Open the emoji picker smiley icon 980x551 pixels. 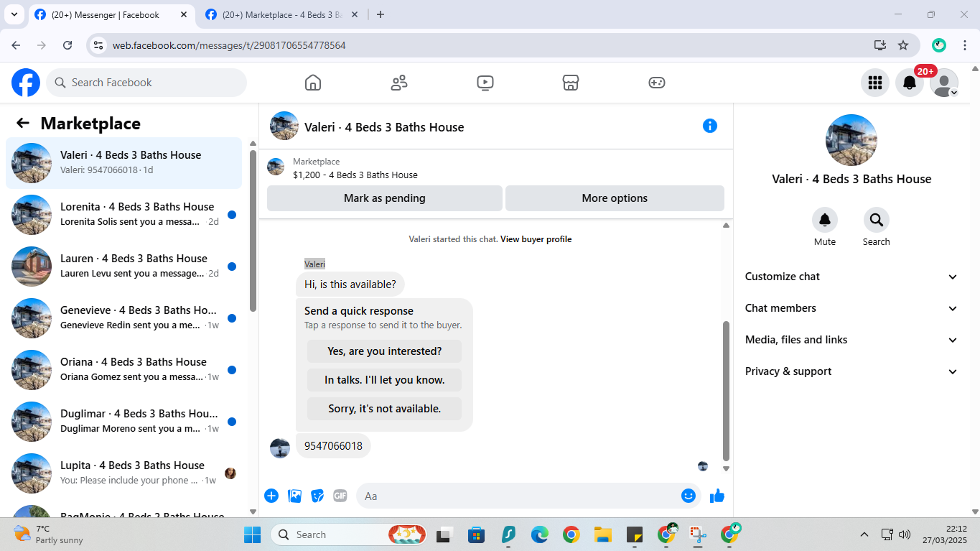pos(689,496)
